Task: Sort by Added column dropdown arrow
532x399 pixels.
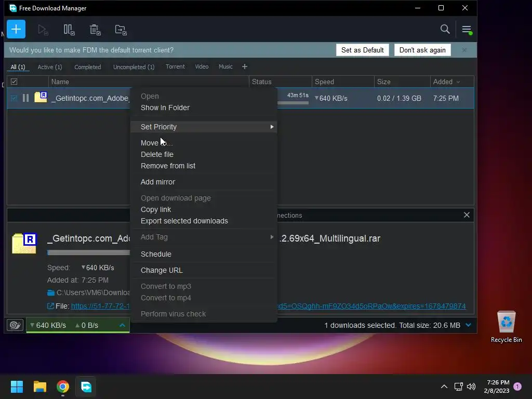Action: click(x=458, y=82)
